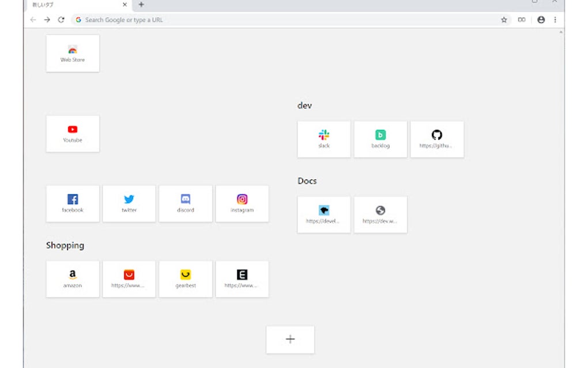Open Slack from the dev group
The image size is (588, 368).
(x=323, y=139)
